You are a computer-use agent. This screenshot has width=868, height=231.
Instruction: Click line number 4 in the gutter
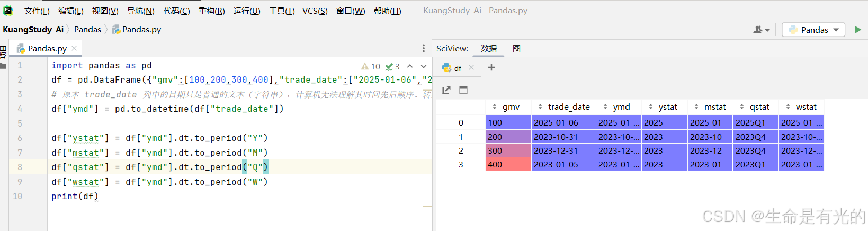tap(20, 109)
